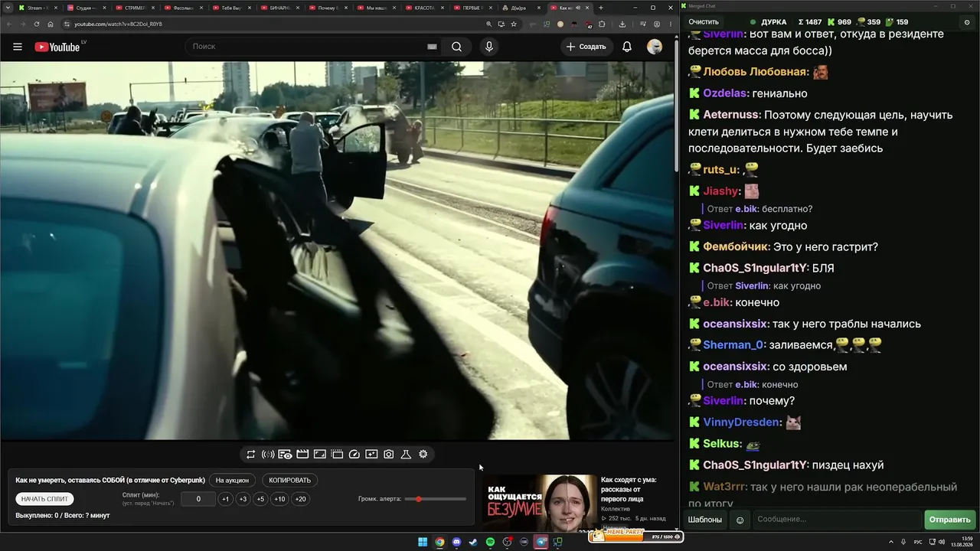Click username 'Фембойчик' in chat

pos(736,247)
